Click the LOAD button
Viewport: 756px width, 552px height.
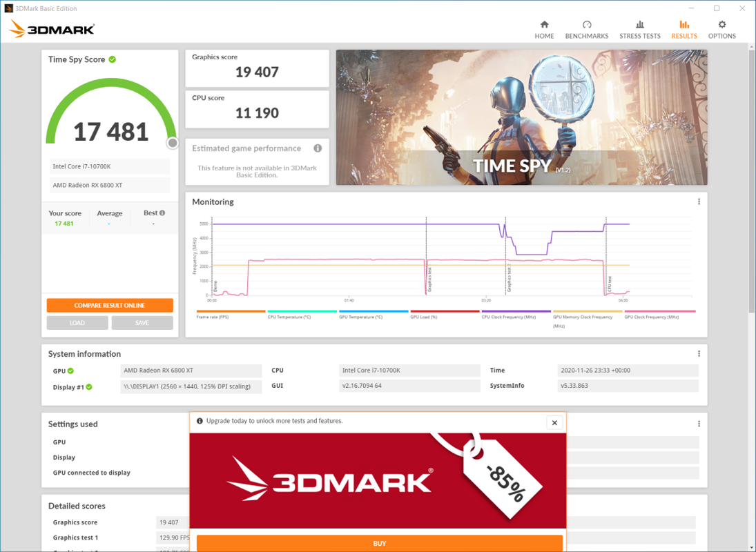[x=77, y=323]
